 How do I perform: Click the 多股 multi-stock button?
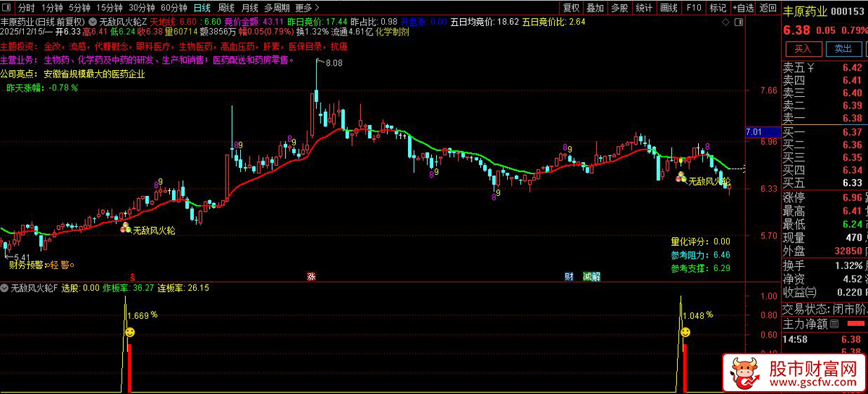click(x=619, y=8)
